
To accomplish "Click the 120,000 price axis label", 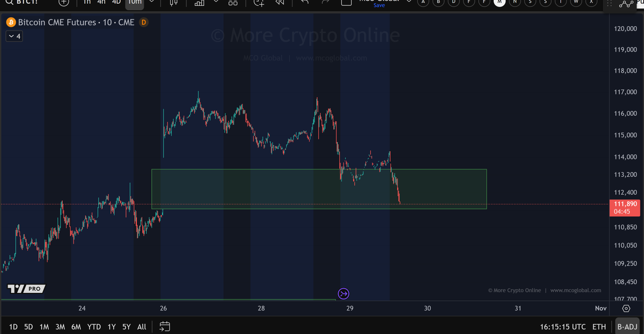I will pos(625,28).
